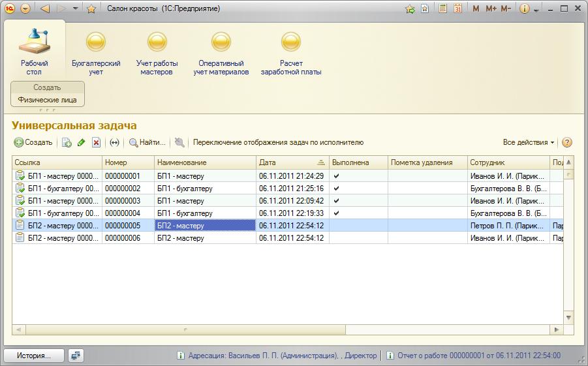Click scroll down arrow of vertical scrollbar
The width and height of the screenshot is (588, 366).
pyautogui.click(x=568, y=318)
